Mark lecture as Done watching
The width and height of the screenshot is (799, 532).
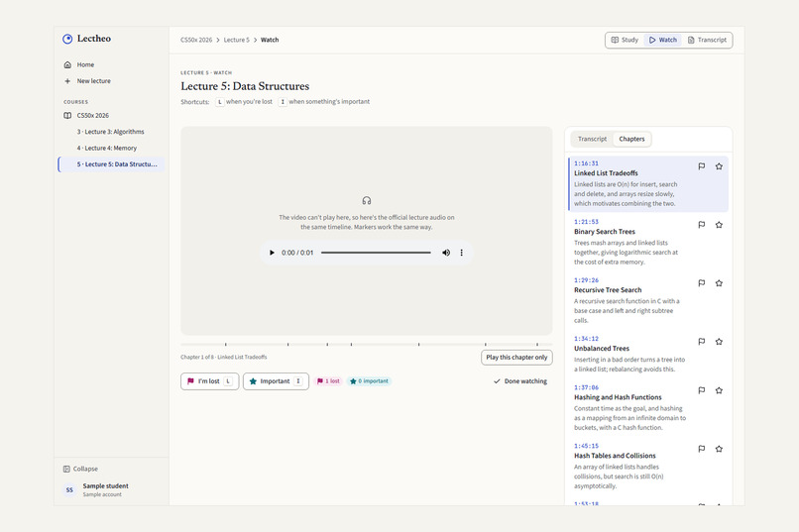click(x=520, y=381)
